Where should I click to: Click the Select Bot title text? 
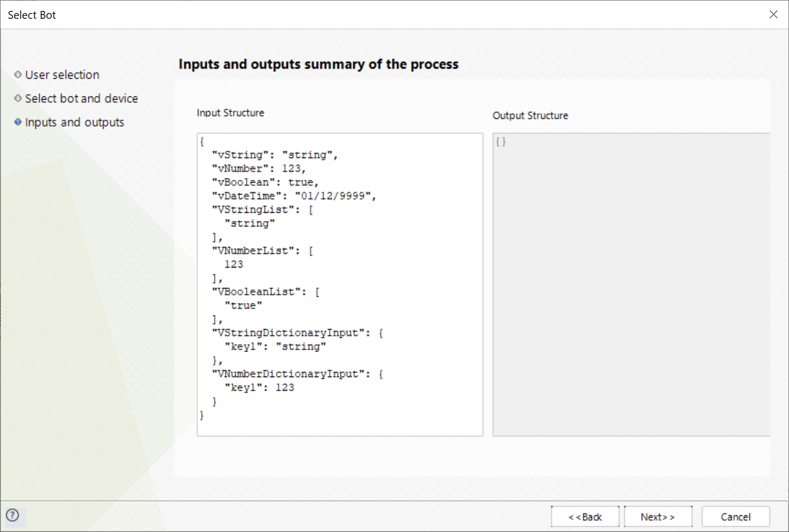[x=32, y=15]
